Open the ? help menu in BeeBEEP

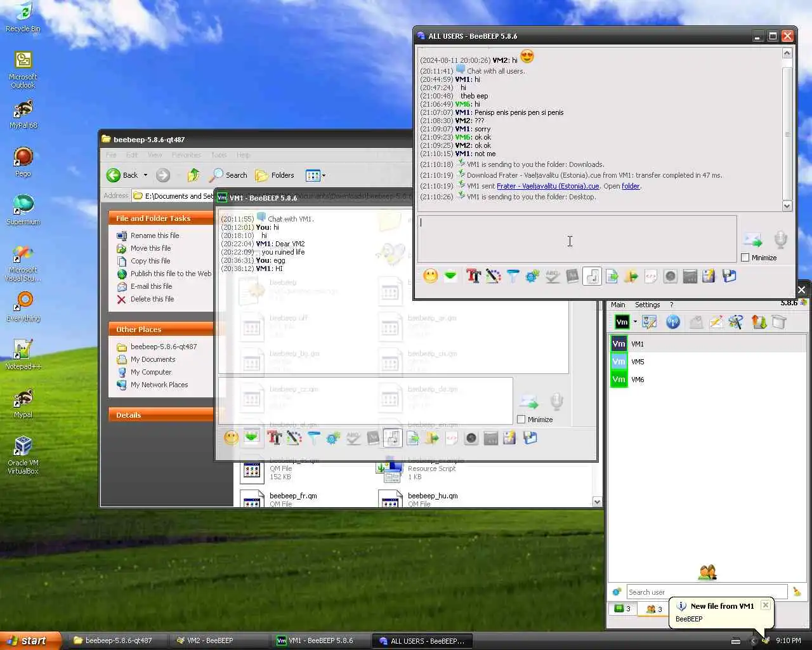coord(672,305)
